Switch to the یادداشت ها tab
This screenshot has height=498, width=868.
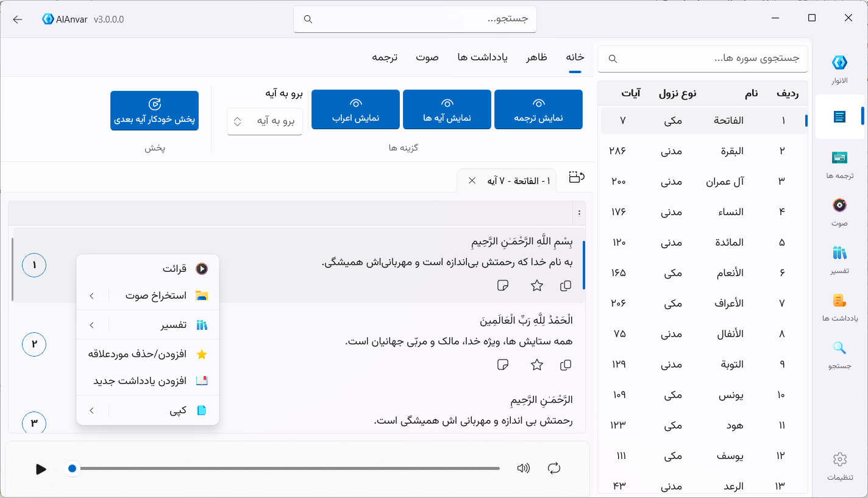pyautogui.click(x=483, y=57)
